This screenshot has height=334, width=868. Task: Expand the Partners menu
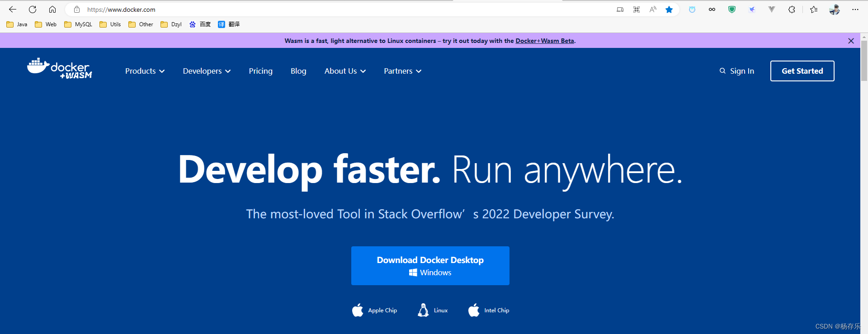click(x=402, y=71)
